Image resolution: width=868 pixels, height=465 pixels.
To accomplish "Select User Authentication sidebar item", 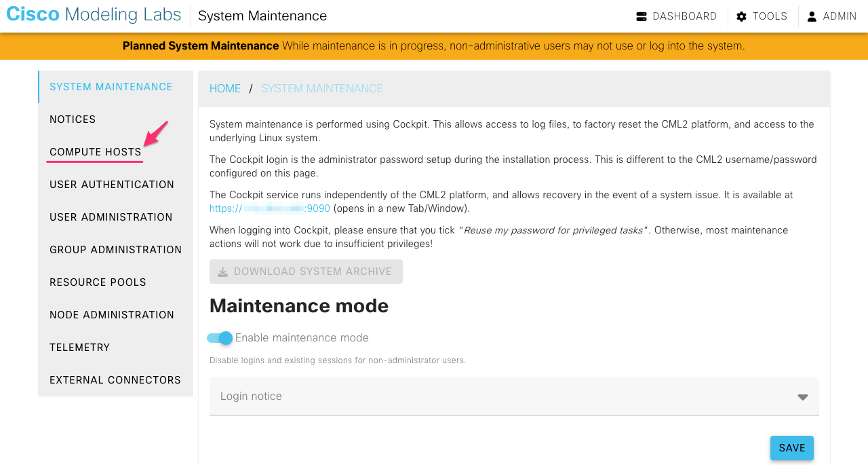I will (x=116, y=185).
